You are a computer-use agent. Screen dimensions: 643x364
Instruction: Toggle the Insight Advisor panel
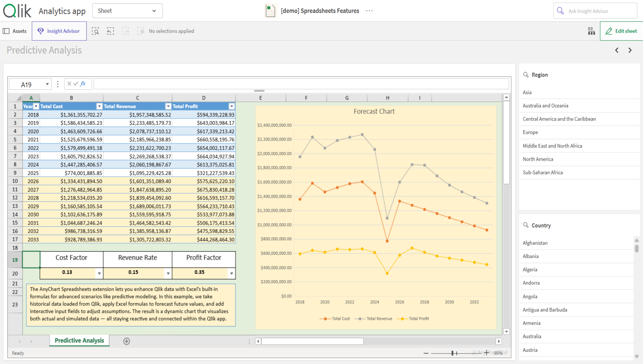click(x=59, y=31)
